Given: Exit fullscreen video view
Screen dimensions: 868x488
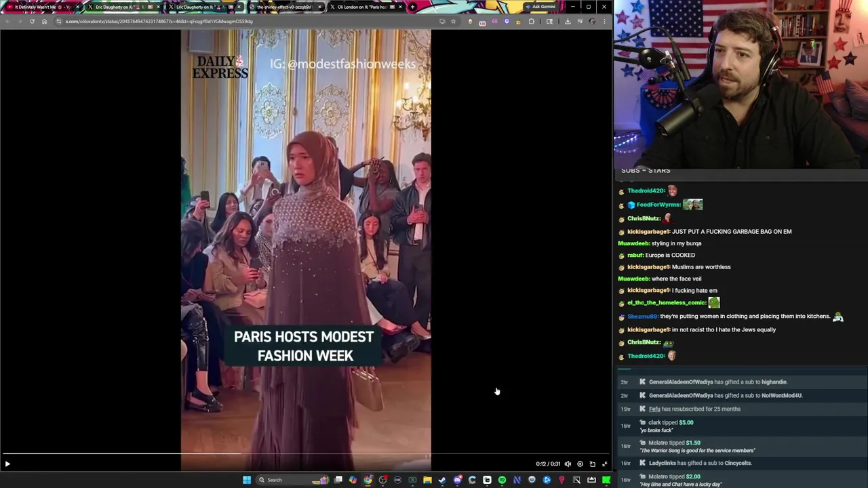Looking at the screenshot, I should pyautogui.click(x=604, y=464).
